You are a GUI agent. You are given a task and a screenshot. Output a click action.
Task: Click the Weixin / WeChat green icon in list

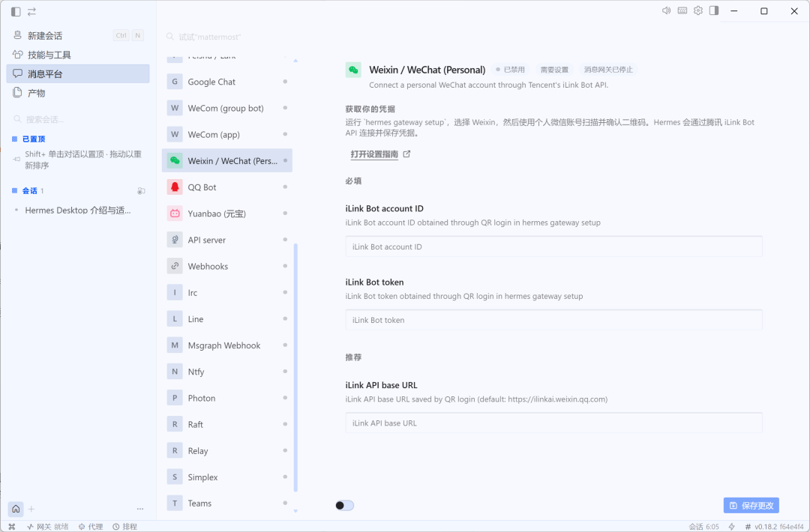(x=175, y=160)
